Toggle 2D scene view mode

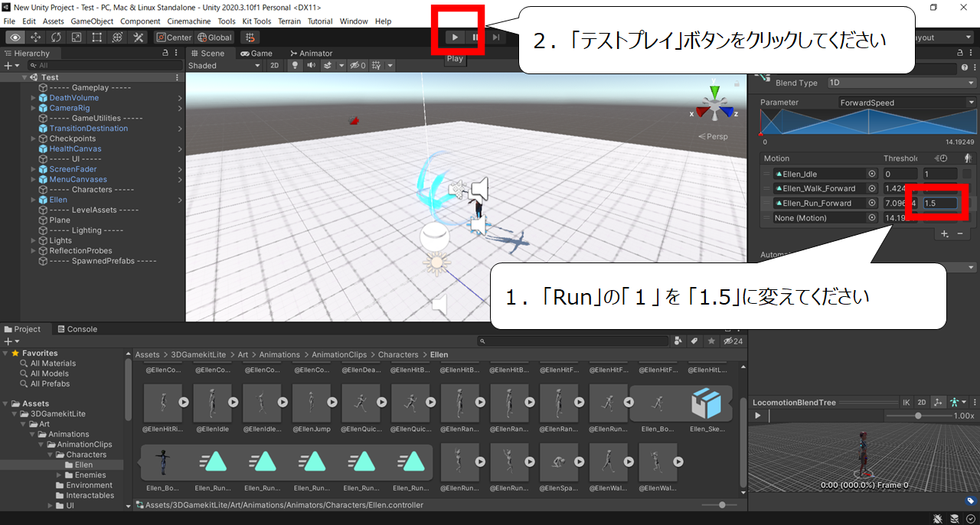(x=275, y=66)
